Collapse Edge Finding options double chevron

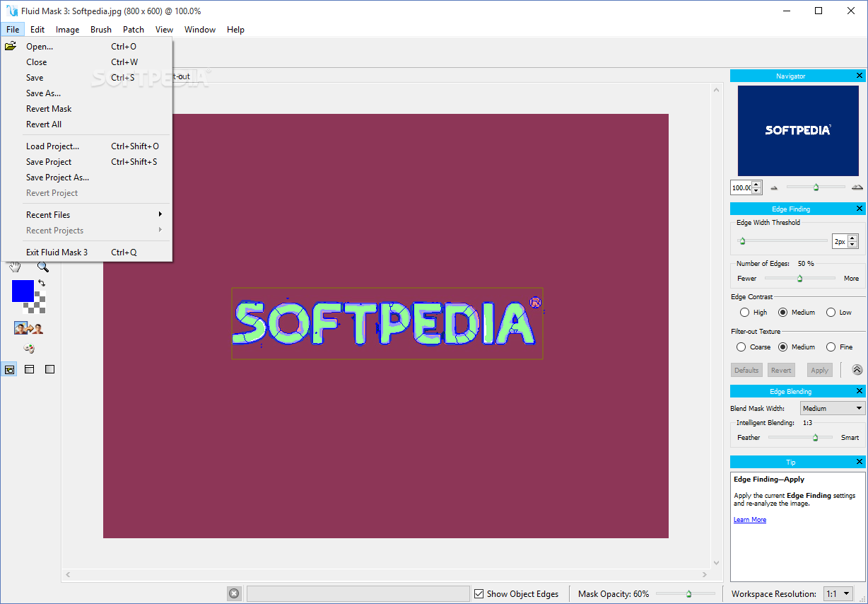click(857, 370)
